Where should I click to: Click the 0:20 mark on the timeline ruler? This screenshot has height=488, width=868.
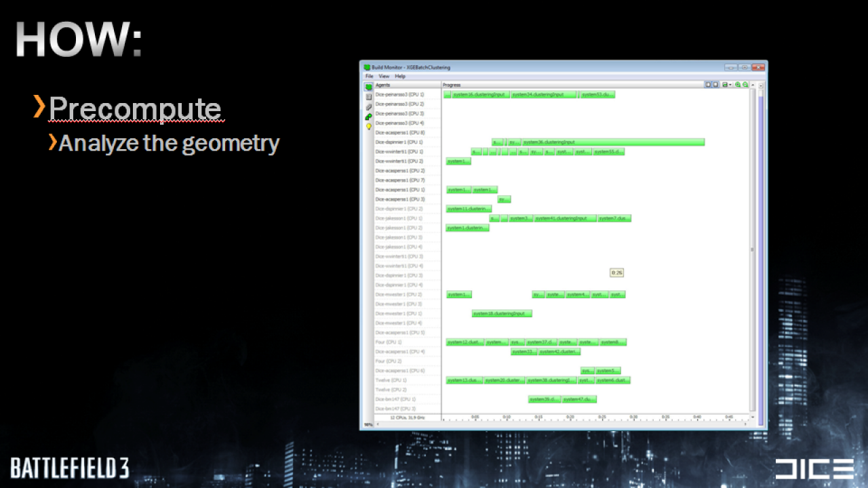(570, 417)
